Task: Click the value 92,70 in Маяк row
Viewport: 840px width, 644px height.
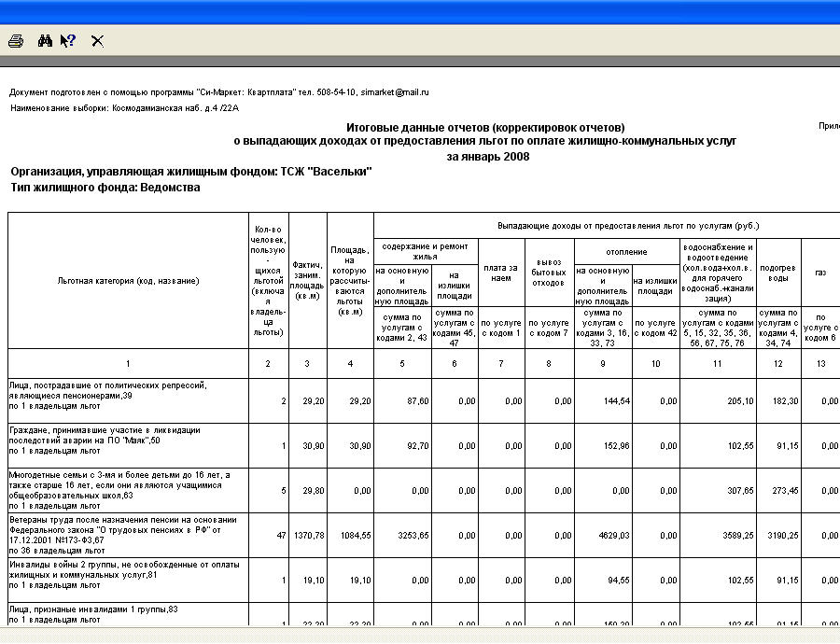Action: tap(418, 446)
